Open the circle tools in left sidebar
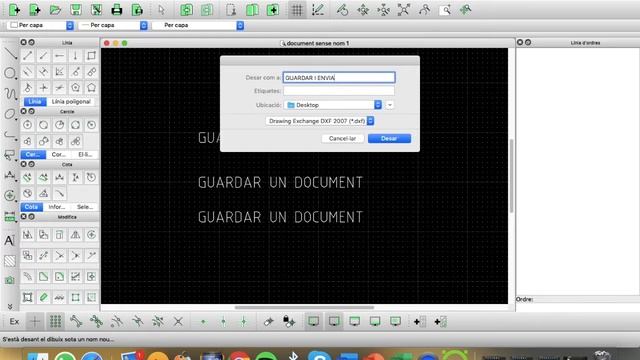The height and width of the screenshot is (360, 640). click(x=9, y=73)
